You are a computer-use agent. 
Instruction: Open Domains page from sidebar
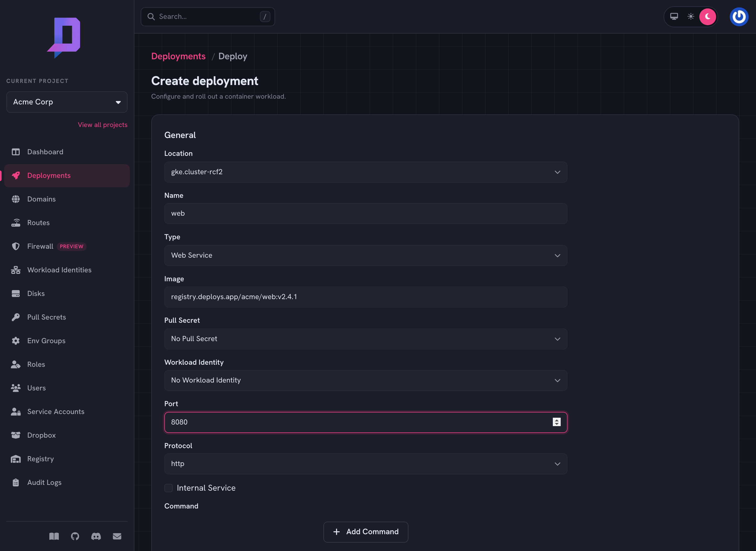(x=67, y=199)
